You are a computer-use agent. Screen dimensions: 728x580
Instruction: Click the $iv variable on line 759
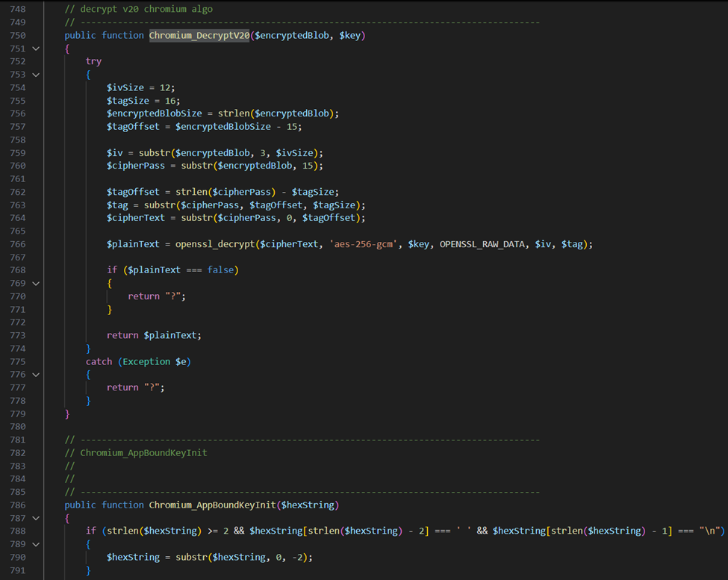pyautogui.click(x=115, y=153)
